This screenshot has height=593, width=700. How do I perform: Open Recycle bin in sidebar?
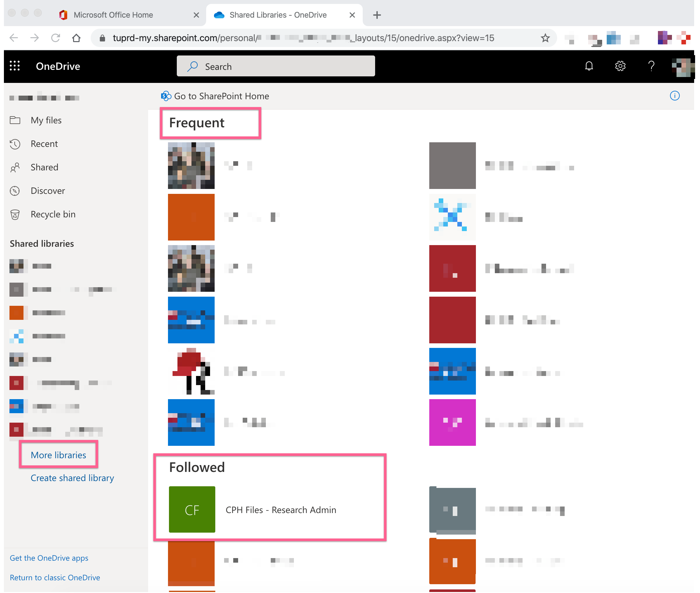[x=53, y=214]
